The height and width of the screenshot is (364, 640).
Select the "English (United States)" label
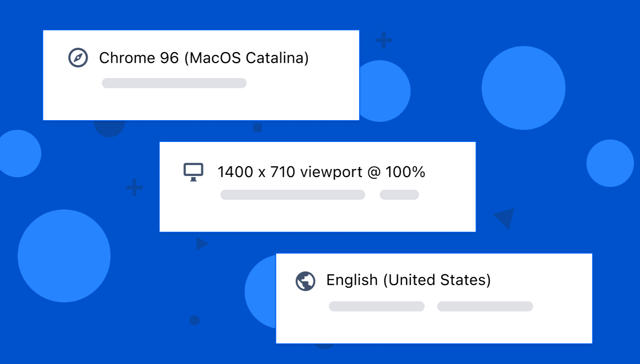pyautogui.click(x=409, y=280)
